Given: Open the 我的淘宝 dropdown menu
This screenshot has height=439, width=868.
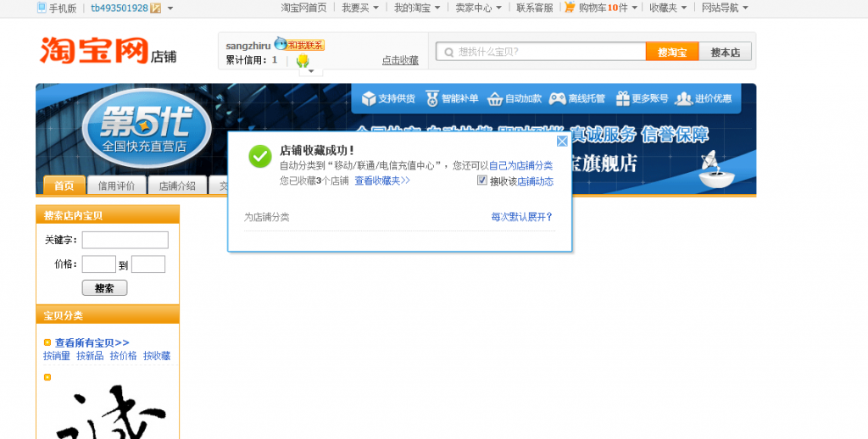Looking at the screenshot, I should [x=417, y=8].
